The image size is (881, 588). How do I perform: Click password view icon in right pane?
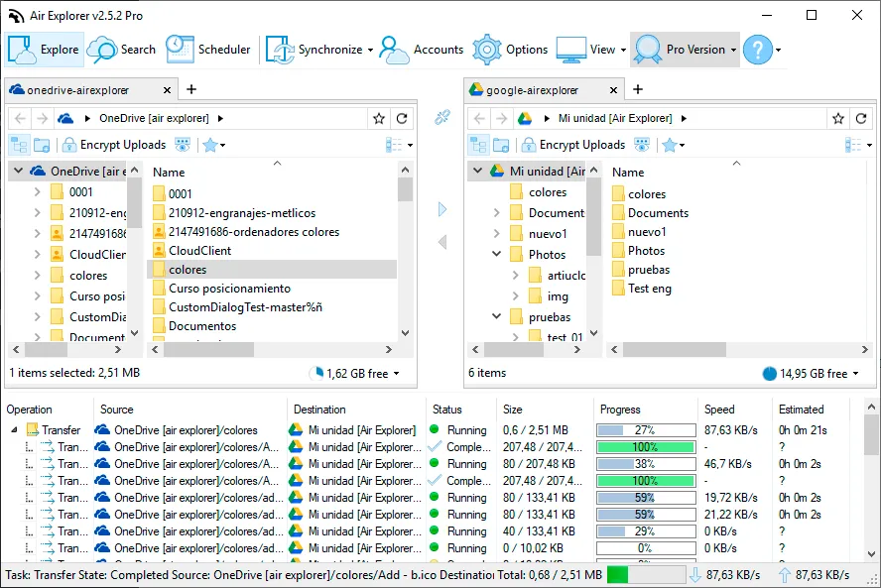[642, 145]
